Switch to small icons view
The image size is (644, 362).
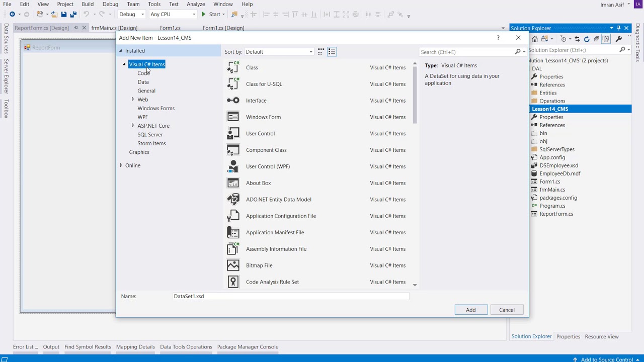tap(320, 52)
